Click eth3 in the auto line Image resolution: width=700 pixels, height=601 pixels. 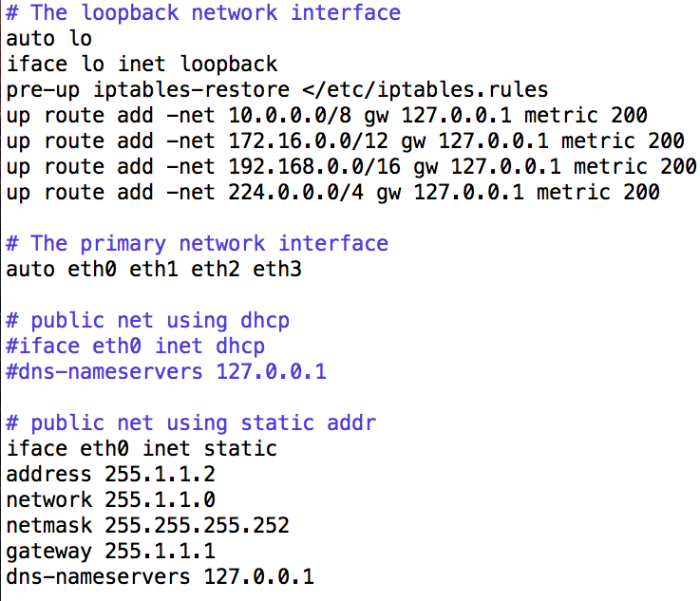[x=277, y=270]
